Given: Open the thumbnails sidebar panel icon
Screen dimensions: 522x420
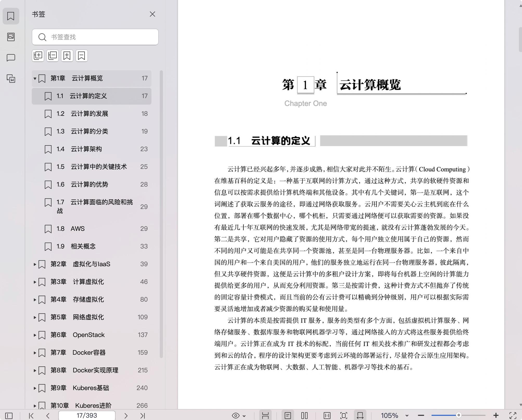Looking at the screenshot, I should (11, 37).
